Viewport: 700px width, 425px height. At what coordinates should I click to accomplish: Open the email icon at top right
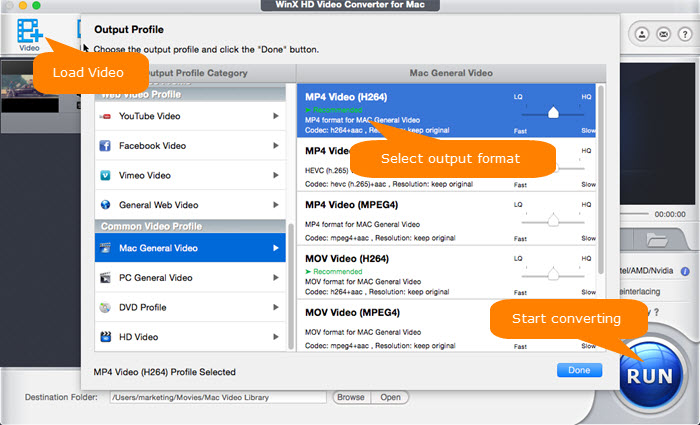point(663,34)
